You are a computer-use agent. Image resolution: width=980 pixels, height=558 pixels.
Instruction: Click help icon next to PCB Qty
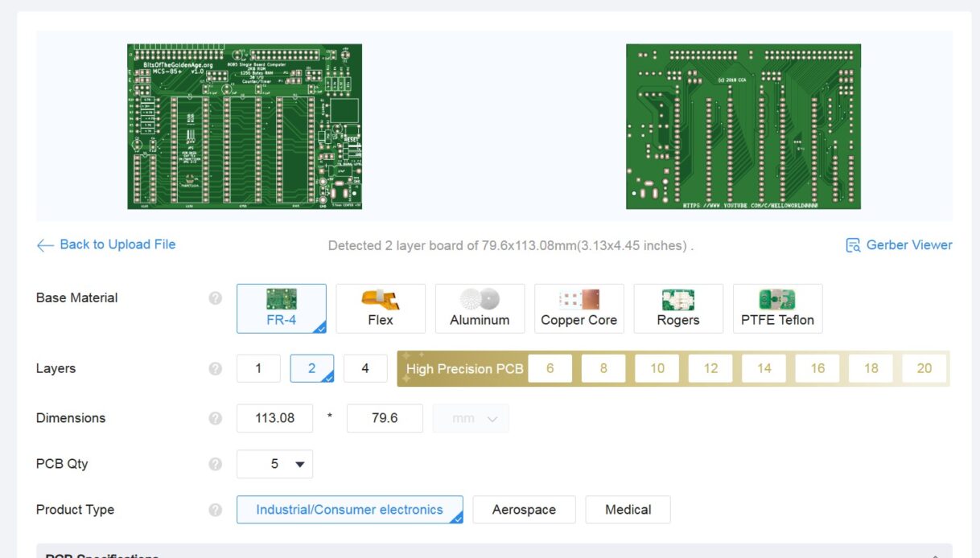[x=215, y=464]
